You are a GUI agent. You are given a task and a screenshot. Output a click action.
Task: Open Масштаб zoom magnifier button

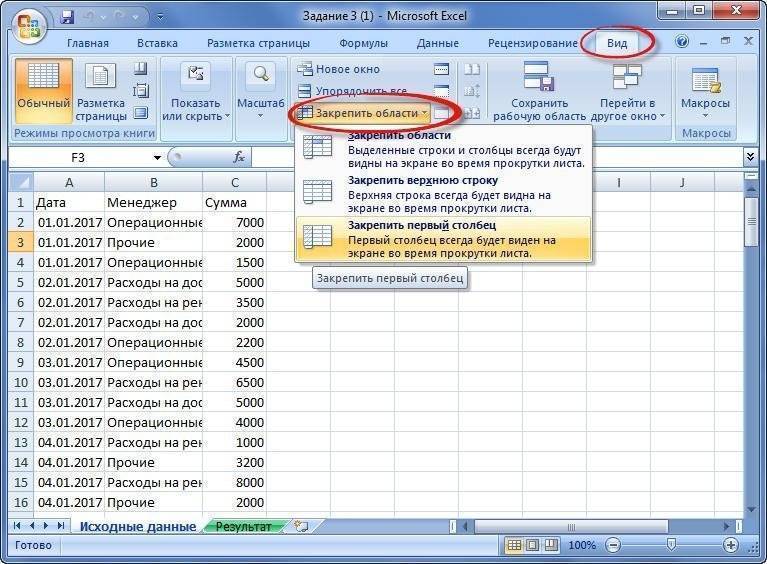tap(261, 90)
